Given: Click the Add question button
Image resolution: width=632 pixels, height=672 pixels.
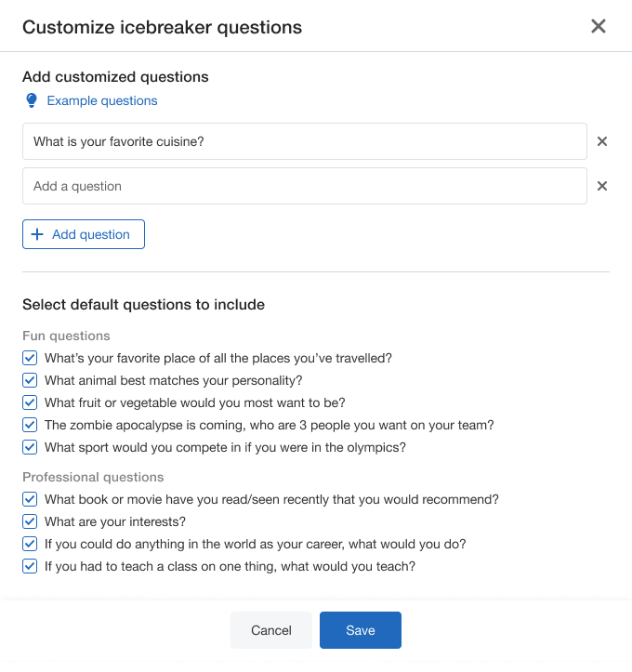Looking at the screenshot, I should coord(84,234).
